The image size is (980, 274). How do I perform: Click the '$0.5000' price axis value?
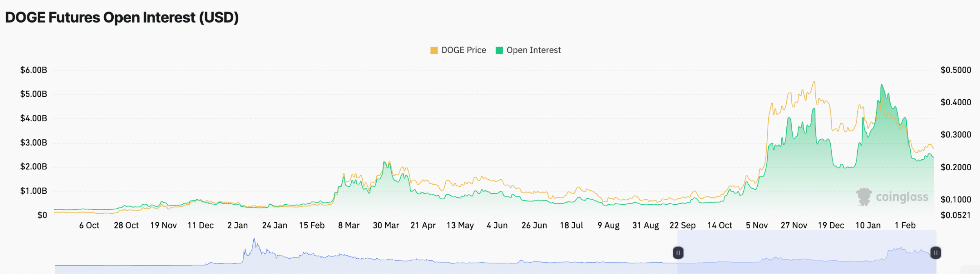(956, 70)
